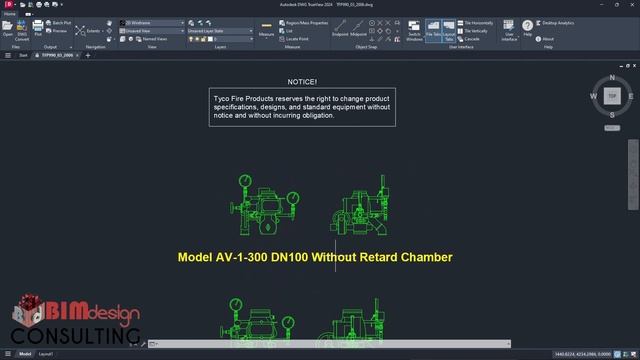The width and height of the screenshot is (640, 360).
Task: Run the List command
Action: pos(286,31)
